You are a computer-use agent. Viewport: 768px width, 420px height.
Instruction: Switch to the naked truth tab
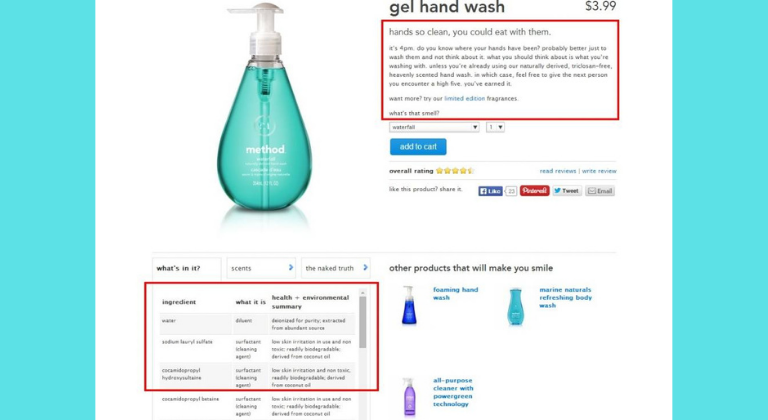click(336, 268)
